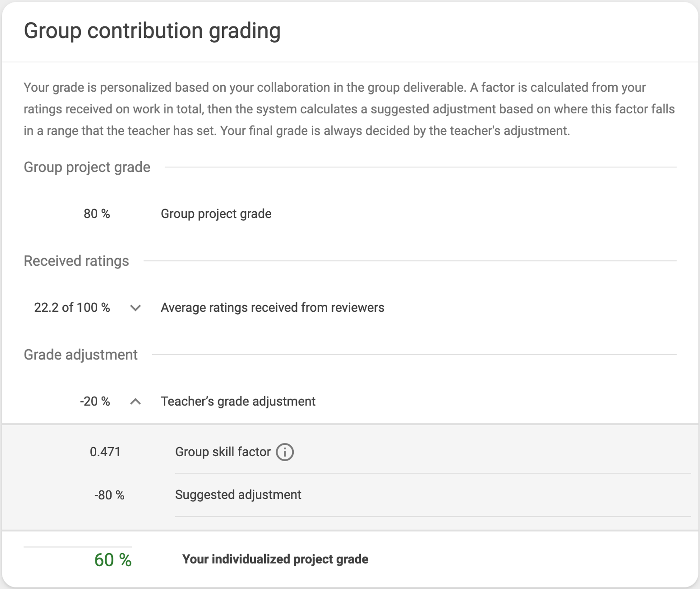
Task: Collapse the teacher's grade adjustment details
Action: click(135, 402)
